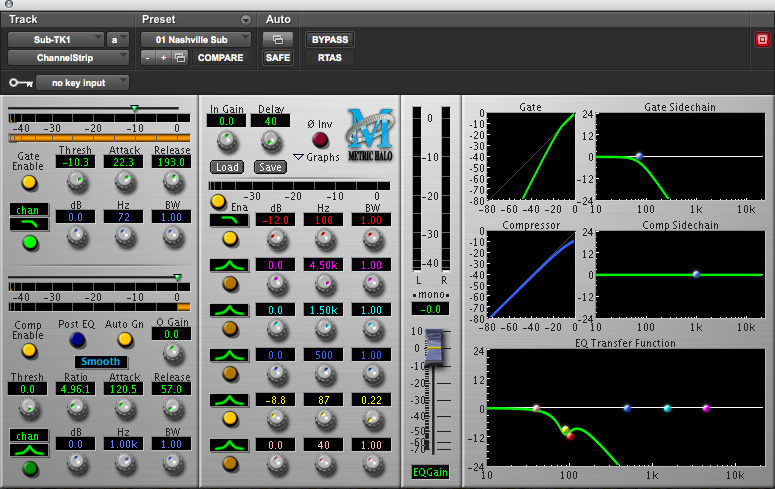
Task: Click the key input key icon
Action: (19, 83)
